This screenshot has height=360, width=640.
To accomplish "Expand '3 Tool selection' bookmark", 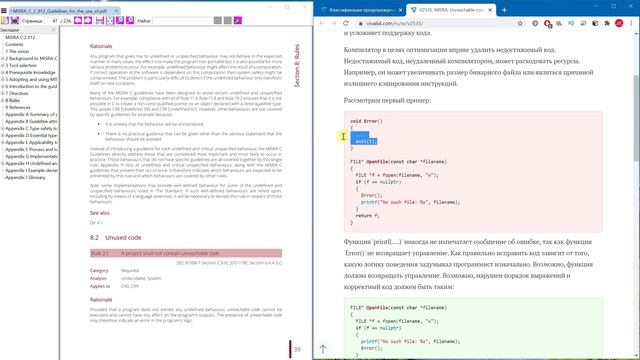I will coord(2,65).
